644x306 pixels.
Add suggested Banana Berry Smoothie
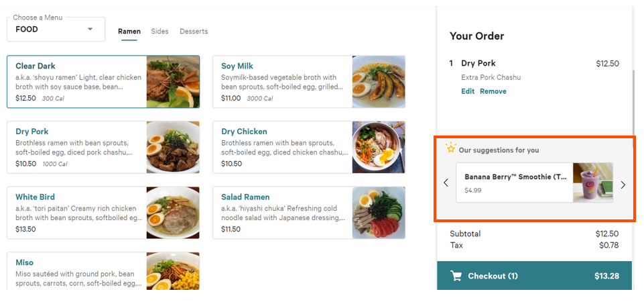pos(515,183)
